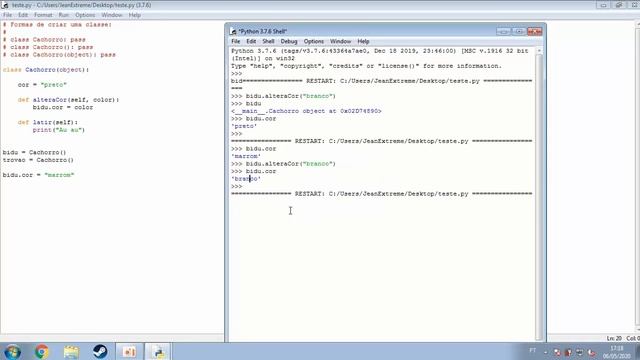
Task: Open the Windows Start menu
Action: (x=13, y=351)
